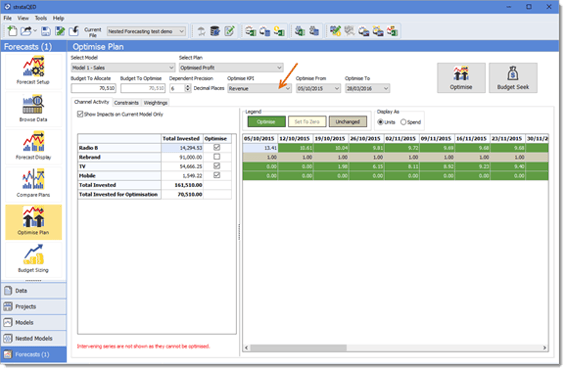Open the Forecast Setup icon in sidebar

33,71
